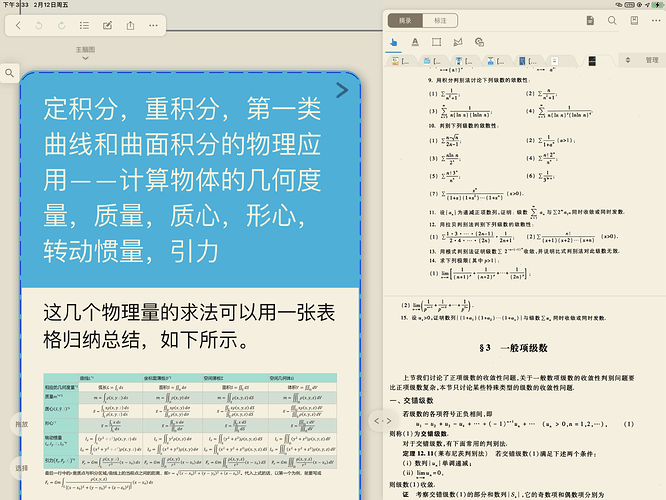Select the hand pointer tool

394,42
